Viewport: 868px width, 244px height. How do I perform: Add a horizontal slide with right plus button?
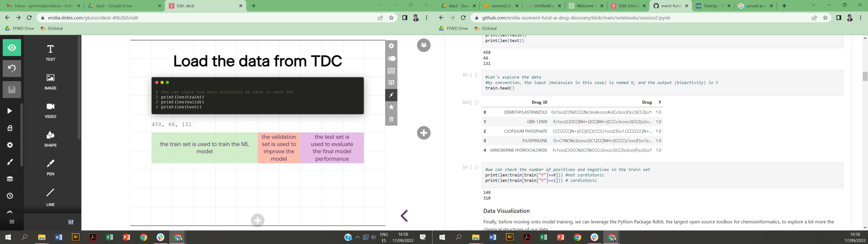[424, 133]
